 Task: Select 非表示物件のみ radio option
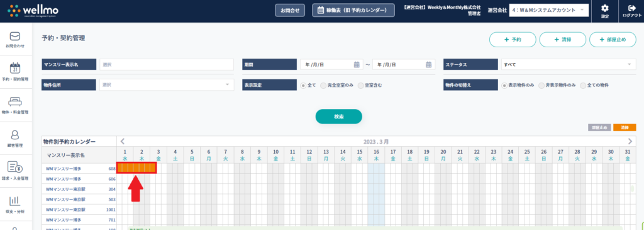542,85
